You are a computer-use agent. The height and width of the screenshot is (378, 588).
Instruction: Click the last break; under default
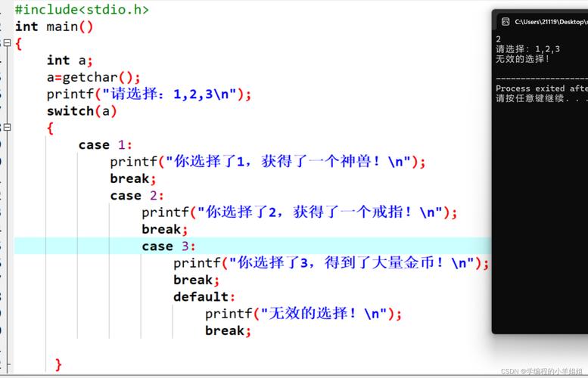(228, 330)
